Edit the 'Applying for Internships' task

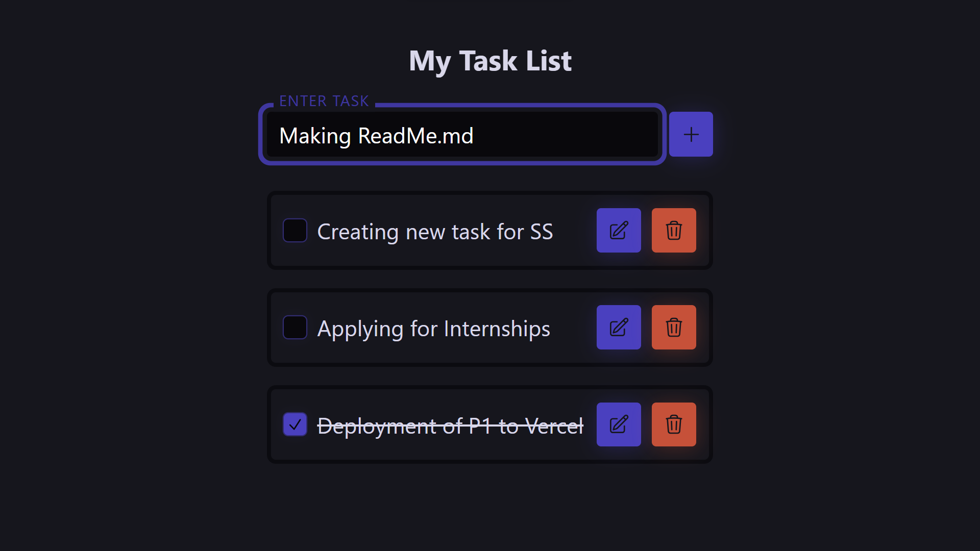pos(619,327)
